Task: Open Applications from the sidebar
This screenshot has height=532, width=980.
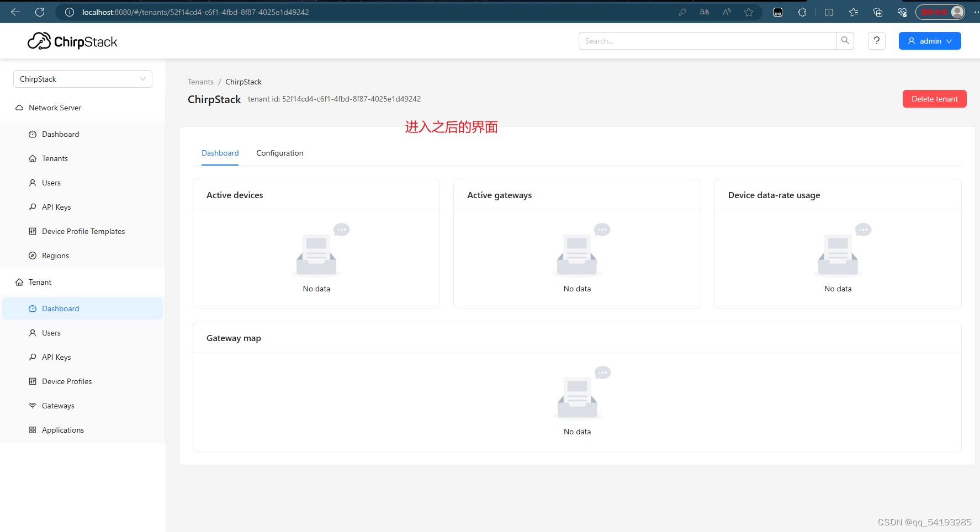Action: (x=63, y=430)
